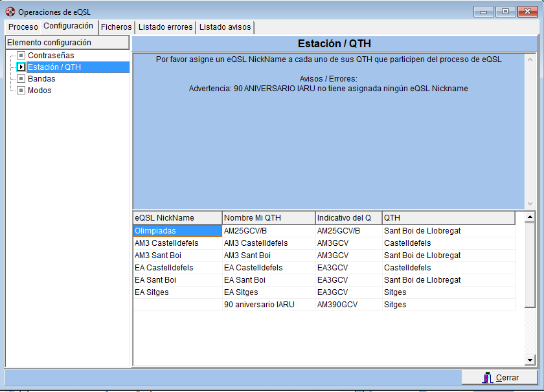Open the Listado avisos tab

point(225,27)
